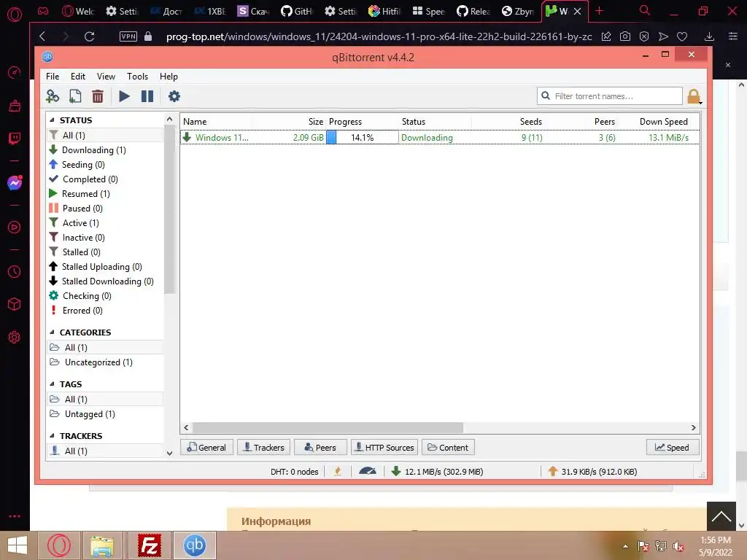
Task: Open Opera sidebar extensions cube icon
Action: [x=15, y=304]
